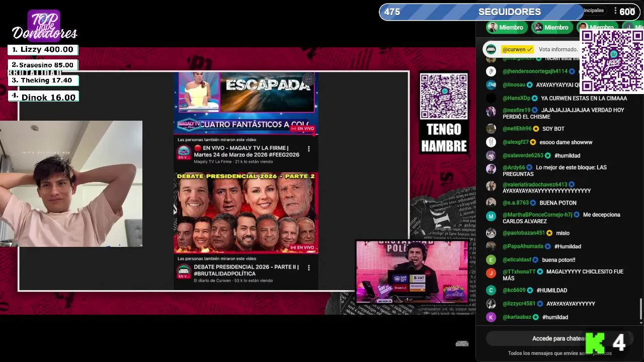Click the pinned message @curwen avatar
Image resolution: width=644 pixels, height=362 pixels.
491,49
